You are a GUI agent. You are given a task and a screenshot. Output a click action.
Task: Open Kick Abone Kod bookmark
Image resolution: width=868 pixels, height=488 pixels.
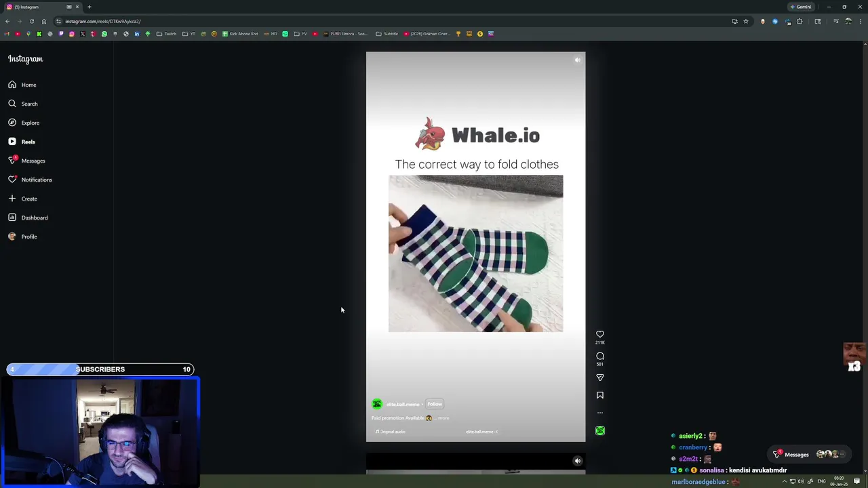[240, 33]
